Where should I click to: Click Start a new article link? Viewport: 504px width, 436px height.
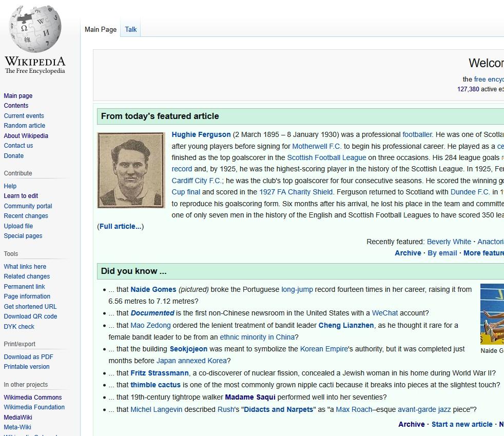tap(462, 424)
